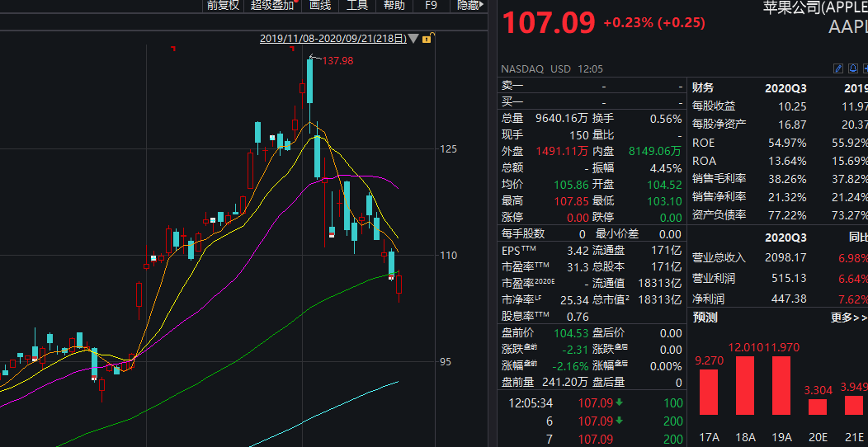
Task: Click the 内盘 value 8149.06万
Action: (x=655, y=151)
